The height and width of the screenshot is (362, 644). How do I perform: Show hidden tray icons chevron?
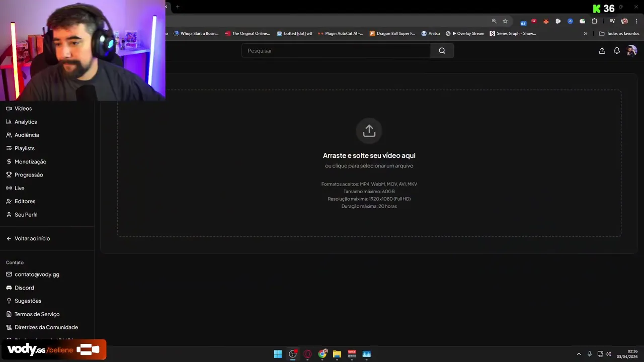[x=579, y=354]
